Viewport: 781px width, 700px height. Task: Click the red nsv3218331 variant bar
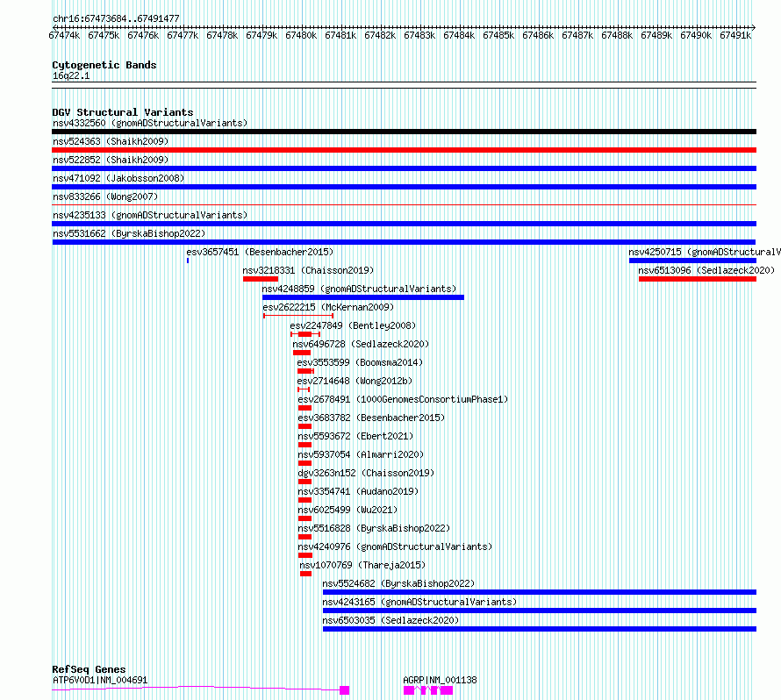pyautogui.click(x=261, y=279)
